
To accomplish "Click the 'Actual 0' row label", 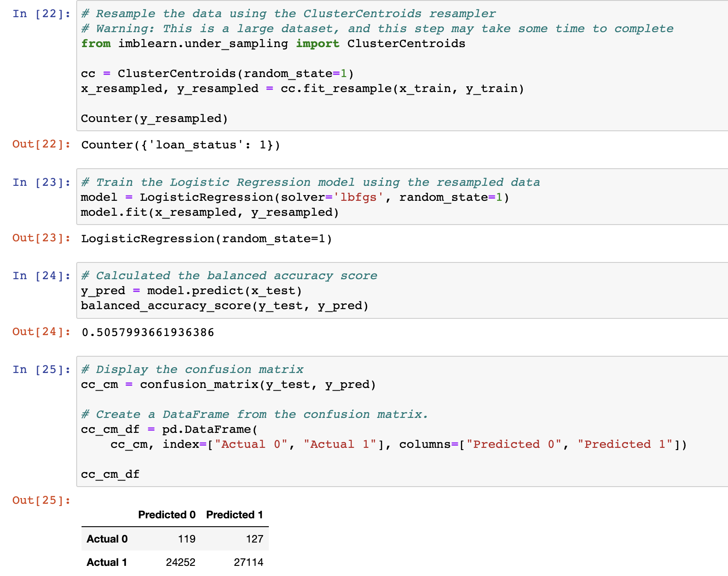I will [x=107, y=539].
